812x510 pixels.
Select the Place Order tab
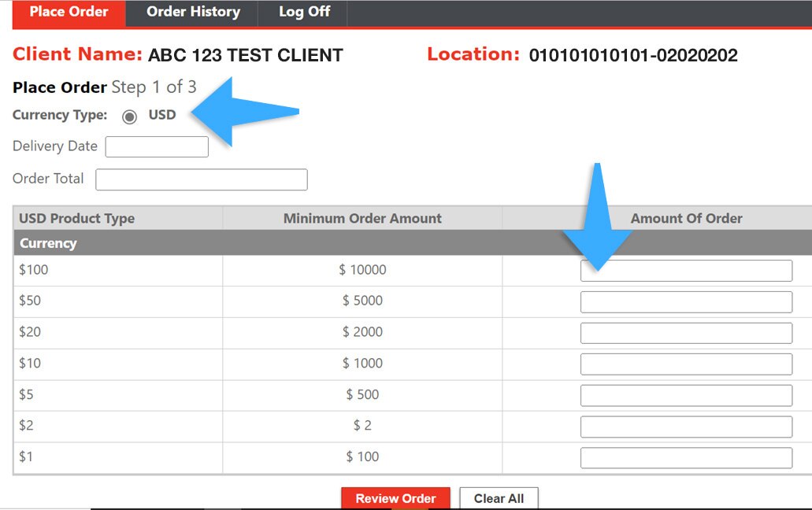coord(69,12)
